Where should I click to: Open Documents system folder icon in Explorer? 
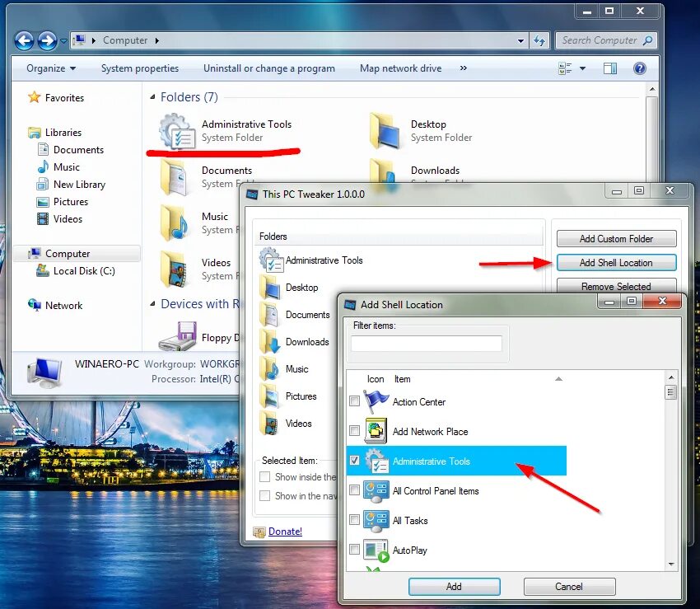click(174, 178)
